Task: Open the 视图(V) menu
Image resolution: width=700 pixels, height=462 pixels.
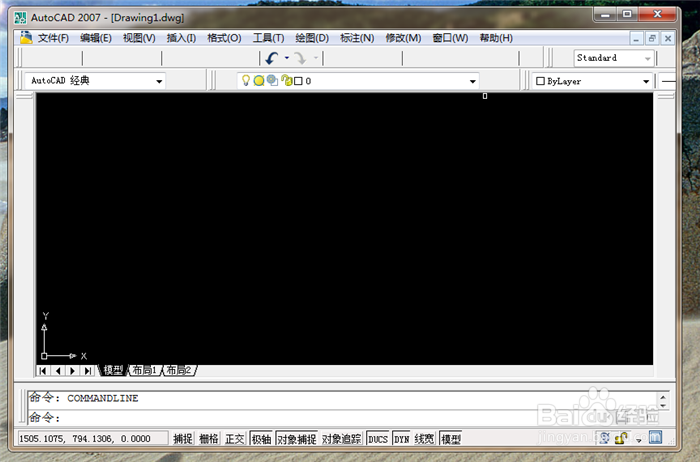Action: point(139,38)
